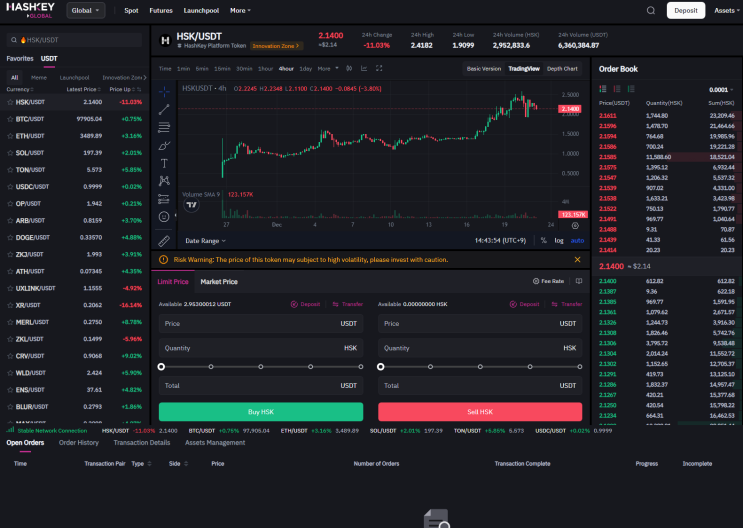This screenshot has width=743, height=528.
Task: Go to the Spot menu
Action: [131, 10]
